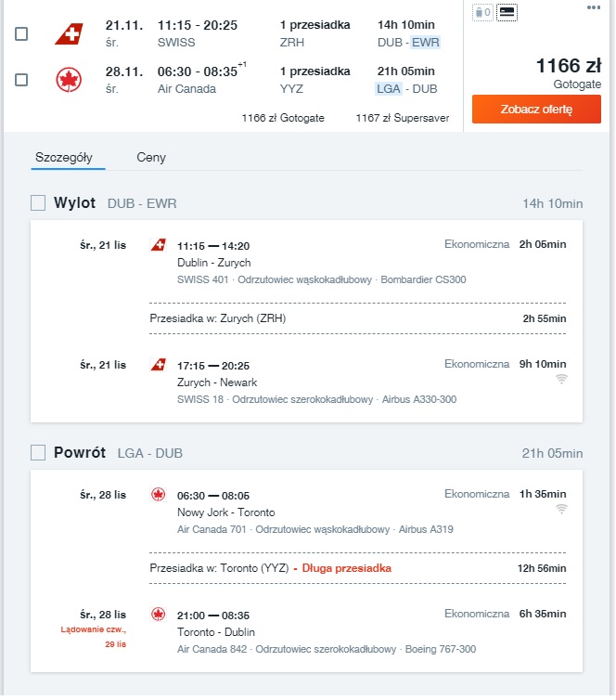Viewport: 616px width, 700px height.
Task: Click the highlighted EWR airport code
Action: 426,43
